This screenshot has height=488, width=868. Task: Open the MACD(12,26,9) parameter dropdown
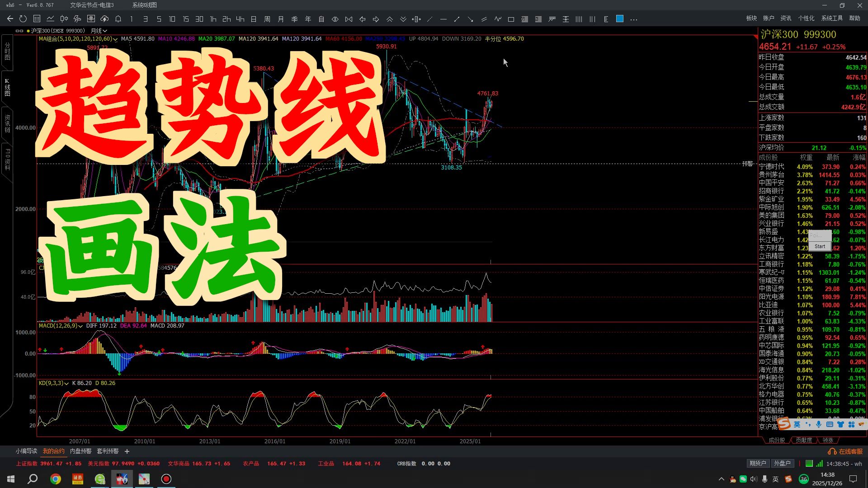point(80,326)
